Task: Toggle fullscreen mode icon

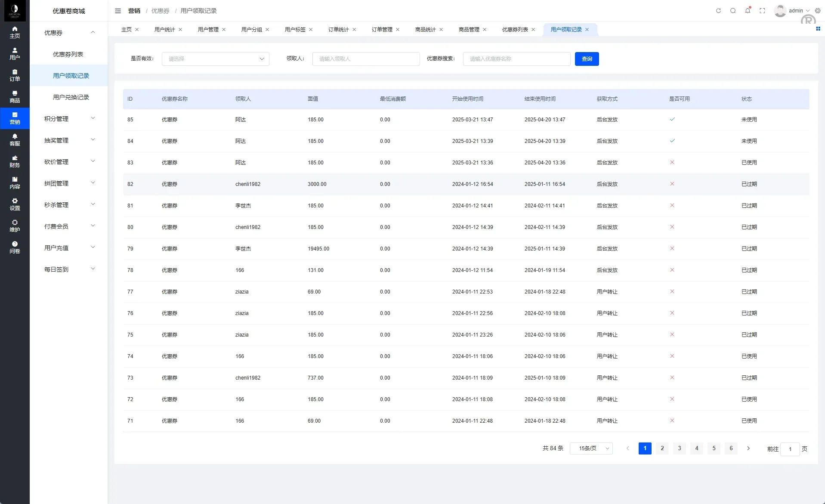Action: pos(762,11)
